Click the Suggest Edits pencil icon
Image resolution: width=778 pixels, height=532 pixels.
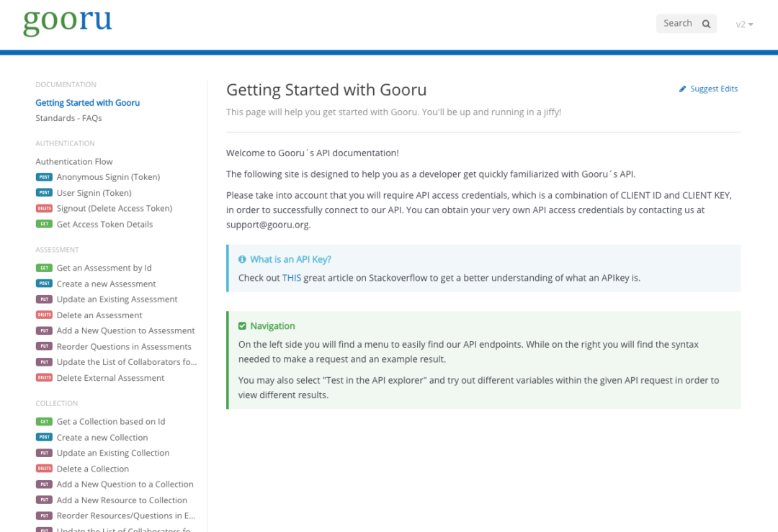pyautogui.click(x=683, y=89)
